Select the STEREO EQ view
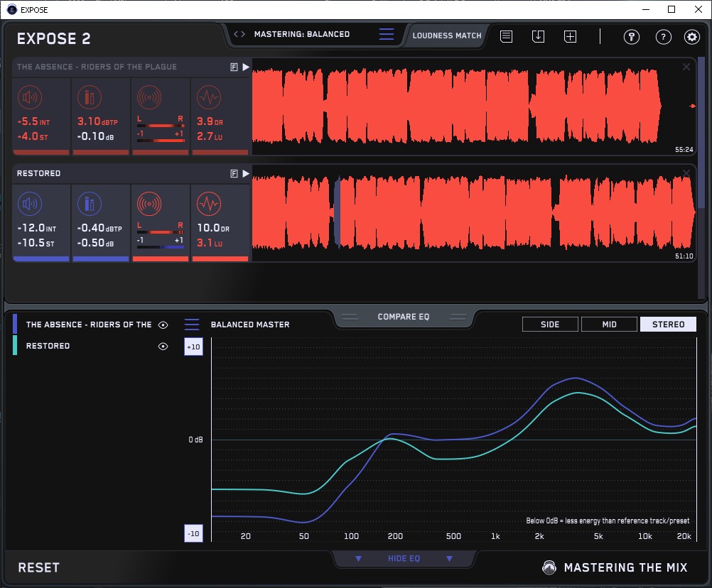This screenshot has width=712, height=588. click(x=668, y=325)
